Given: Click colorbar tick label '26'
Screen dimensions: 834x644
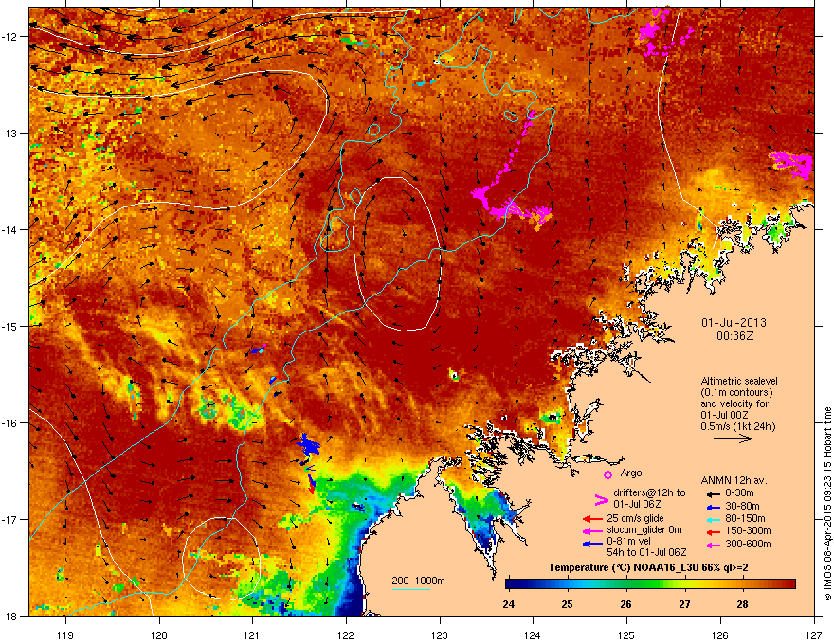Looking at the screenshot, I should (625, 604).
